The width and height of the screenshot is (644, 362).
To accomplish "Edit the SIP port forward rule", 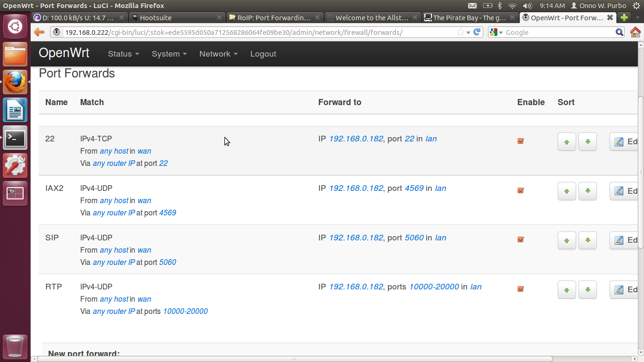I will tap(625, 240).
